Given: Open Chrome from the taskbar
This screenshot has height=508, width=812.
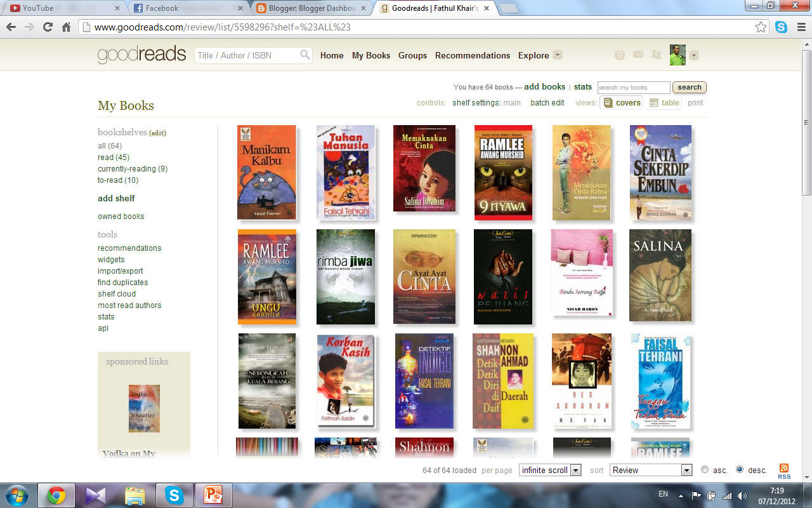Looking at the screenshot, I should coord(56,495).
